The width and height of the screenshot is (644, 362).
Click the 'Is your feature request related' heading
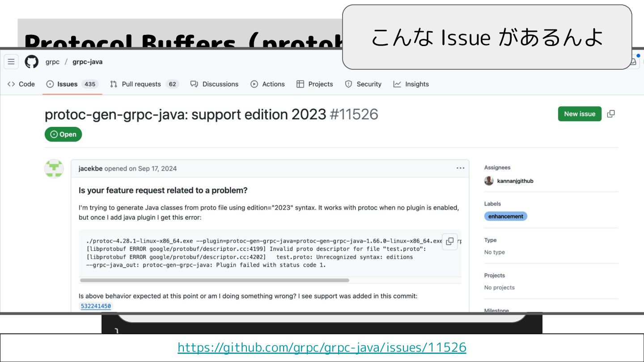163,190
